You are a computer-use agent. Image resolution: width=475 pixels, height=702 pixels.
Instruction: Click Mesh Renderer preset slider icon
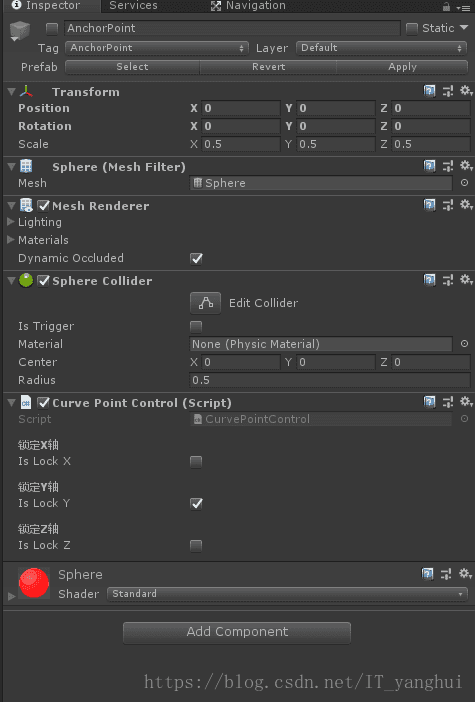click(x=448, y=205)
